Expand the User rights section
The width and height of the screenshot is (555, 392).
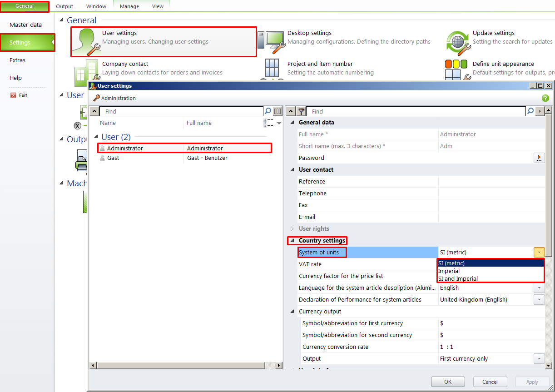click(x=292, y=229)
